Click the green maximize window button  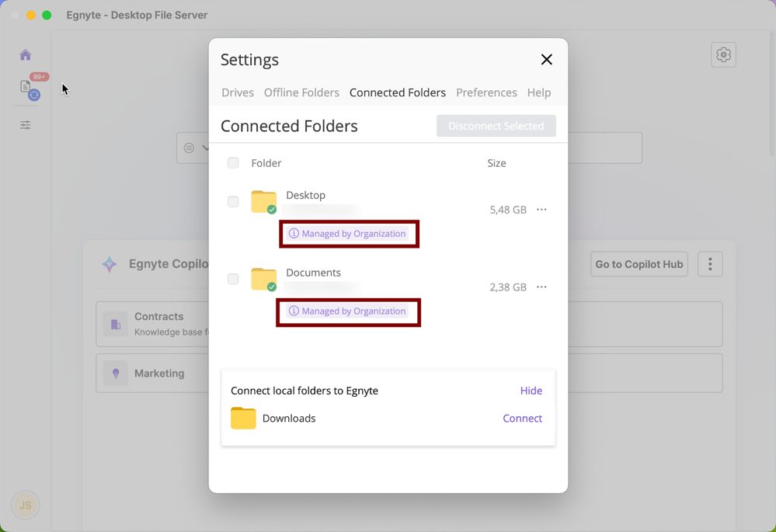(47, 16)
